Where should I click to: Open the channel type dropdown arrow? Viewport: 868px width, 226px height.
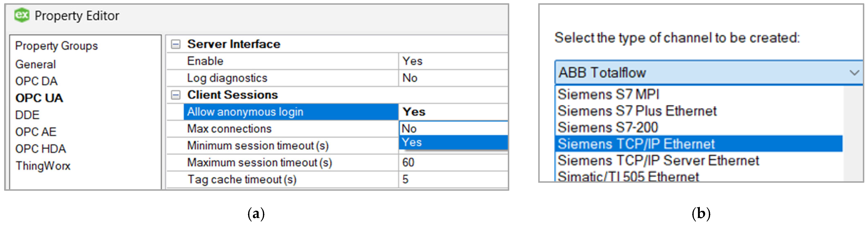(854, 73)
